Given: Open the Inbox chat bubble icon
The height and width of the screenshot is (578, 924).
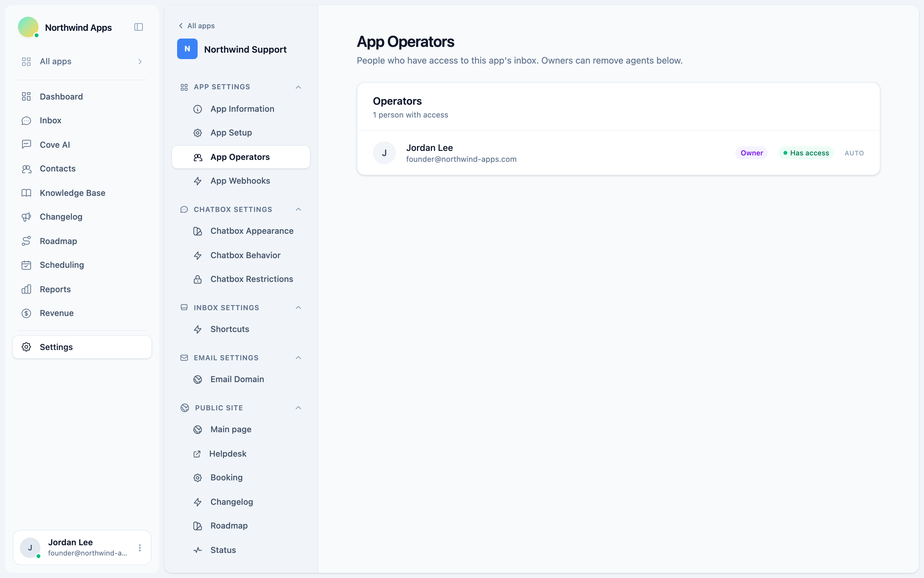Looking at the screenshot, I should click(26, 120).
